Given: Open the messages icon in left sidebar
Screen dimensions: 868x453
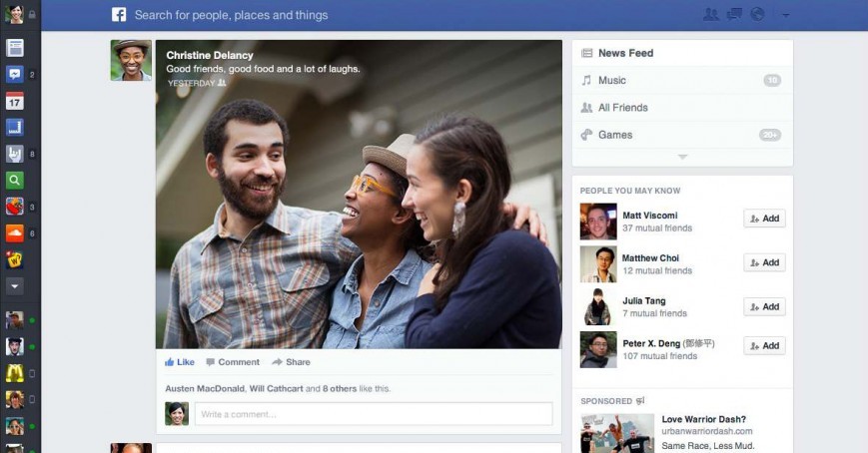Looking at the screenshot, I should tap(15, 74).
